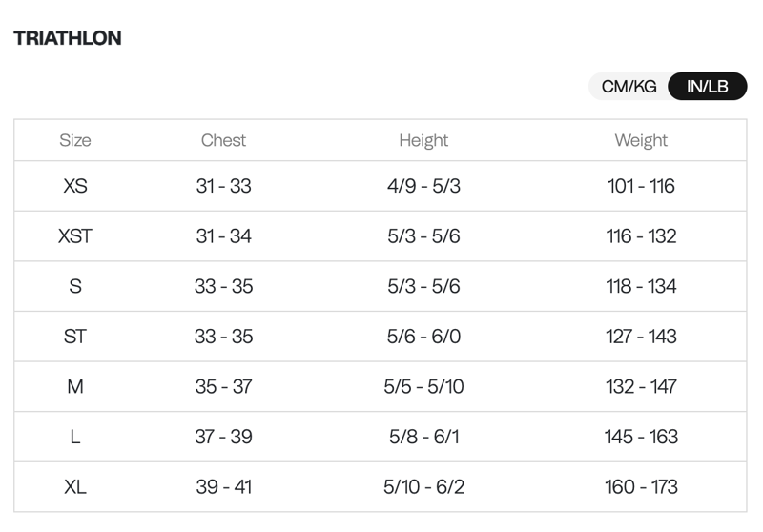Select the S size row label

coord(75,286)
